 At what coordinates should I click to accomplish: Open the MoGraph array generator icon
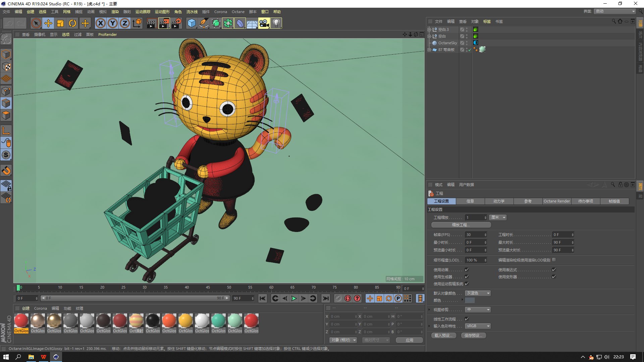(228, 23)
